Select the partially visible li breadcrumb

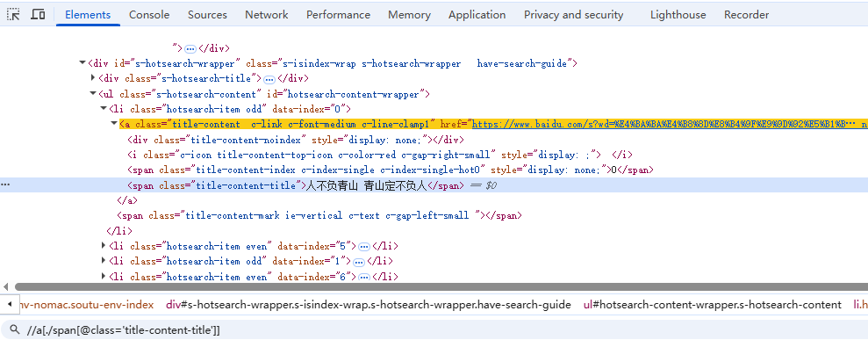click(x=860, y=305)
